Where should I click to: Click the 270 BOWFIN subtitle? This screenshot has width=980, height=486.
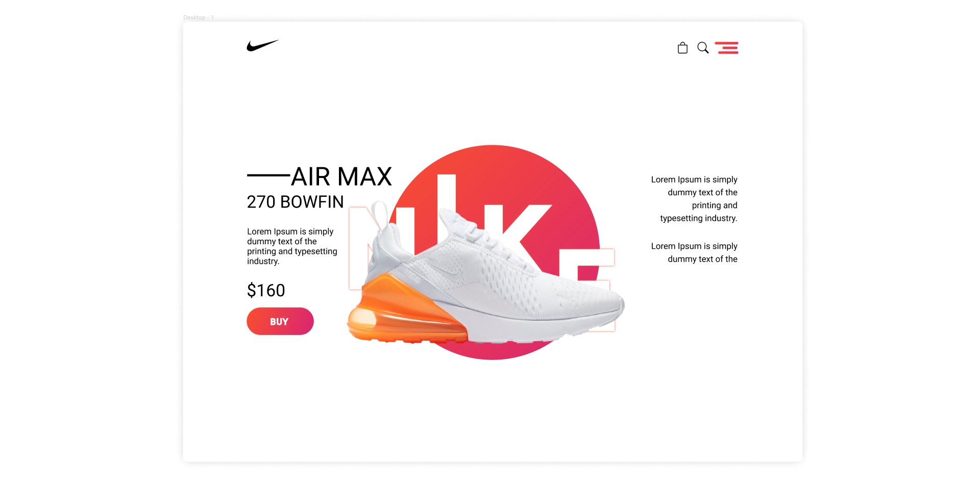click(x=296, y=202)
